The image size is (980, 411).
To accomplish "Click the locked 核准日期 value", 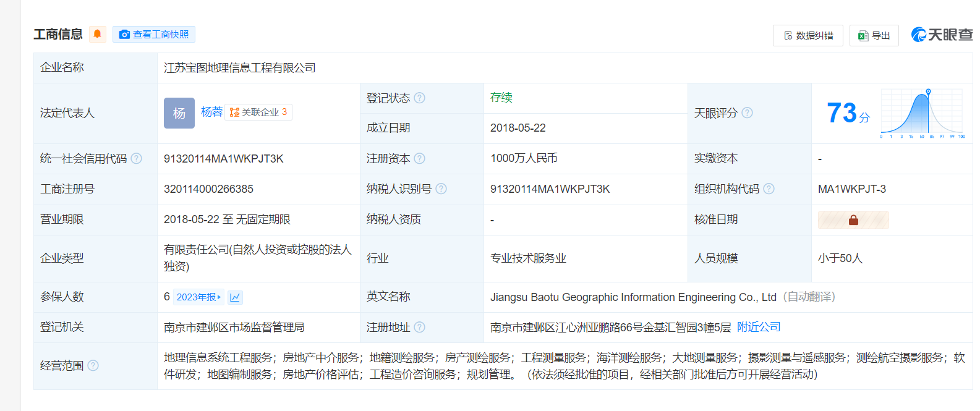I will 853,220.
